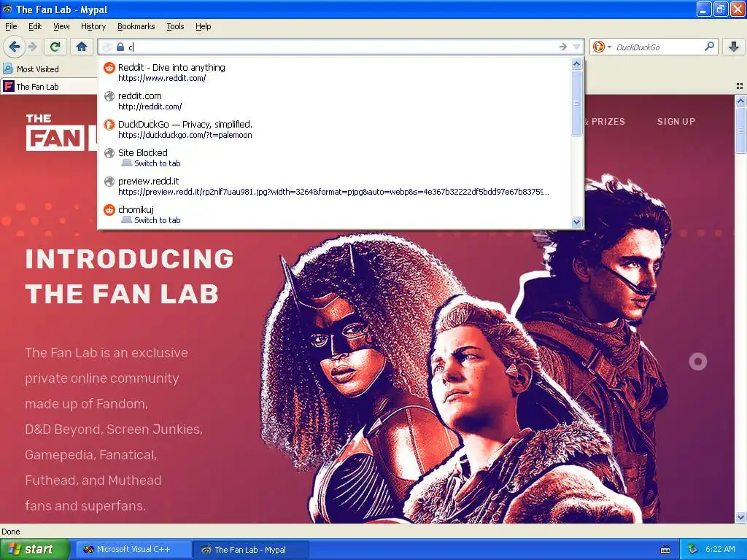The height and width of the screenshot is (560, 747).
Task: Click the page scrollbar up arrow
Action: pyautogui.click(x=740, y=101)
